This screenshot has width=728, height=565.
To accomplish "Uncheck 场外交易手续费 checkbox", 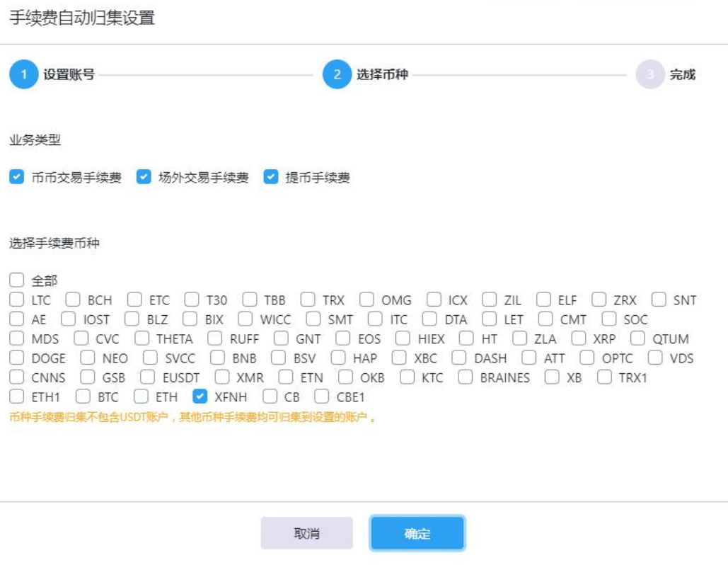I will 144,177.
